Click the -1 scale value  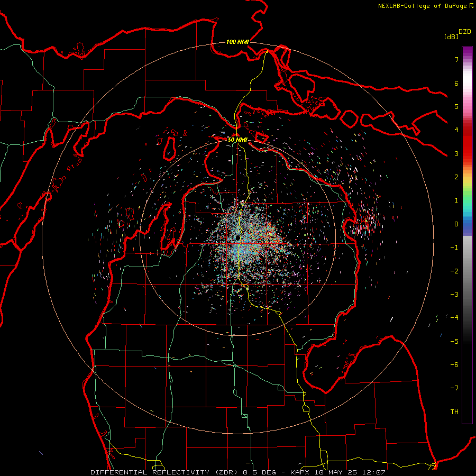[454, 248]
